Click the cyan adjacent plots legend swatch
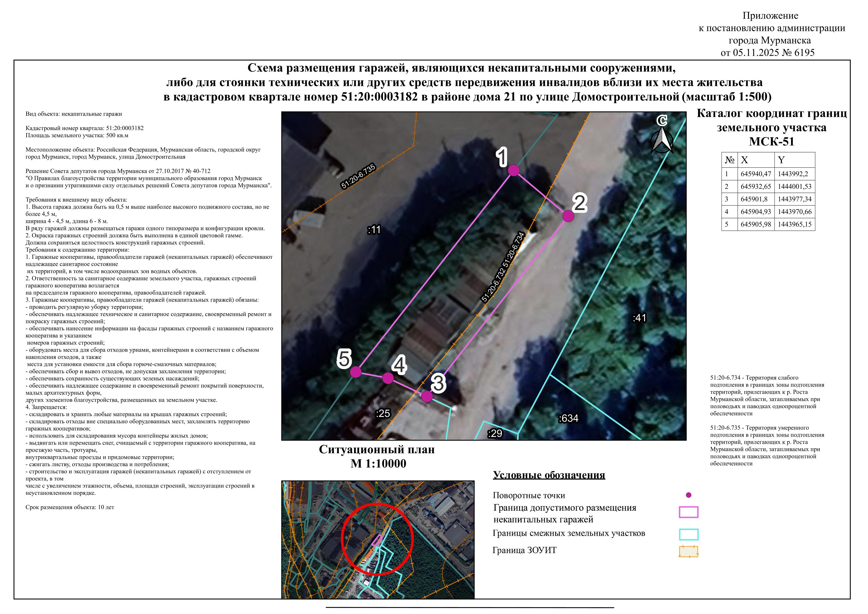 click(688, 534)
